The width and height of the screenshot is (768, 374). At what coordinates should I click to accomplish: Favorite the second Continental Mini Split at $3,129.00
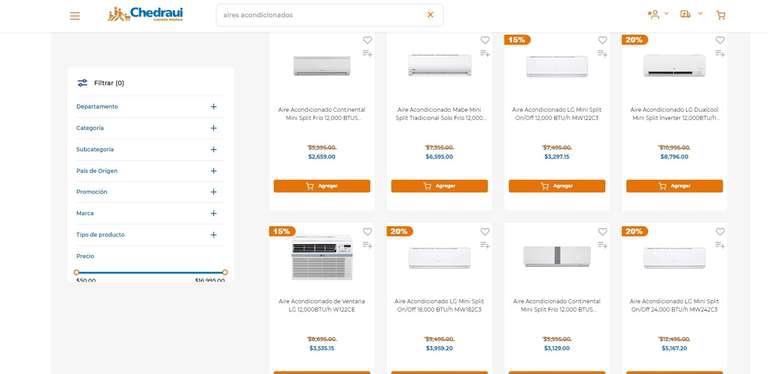pyautogui.click(x=602, y=232)
